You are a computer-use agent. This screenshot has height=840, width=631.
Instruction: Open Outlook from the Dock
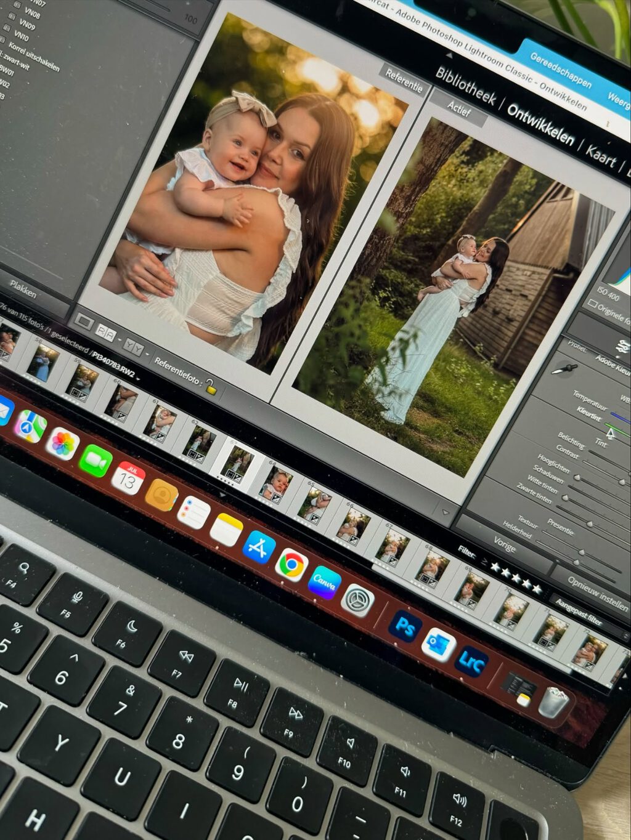pyautogui.click(x=439, y=644)
